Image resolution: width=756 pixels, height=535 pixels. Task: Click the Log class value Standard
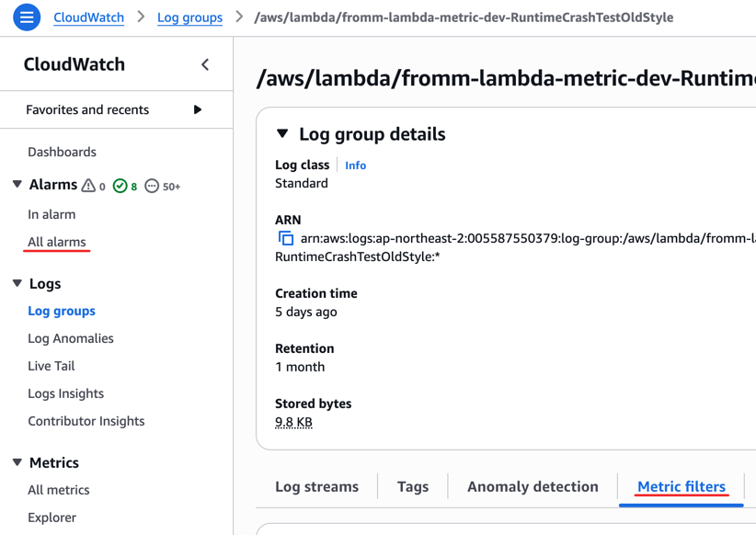[302, 183]
